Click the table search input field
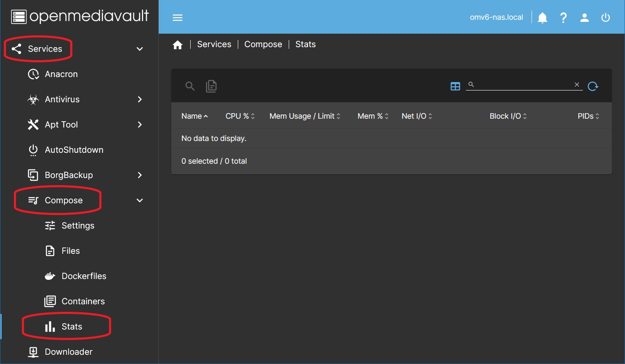The image size is (625, 364). [x=524, y=85]
